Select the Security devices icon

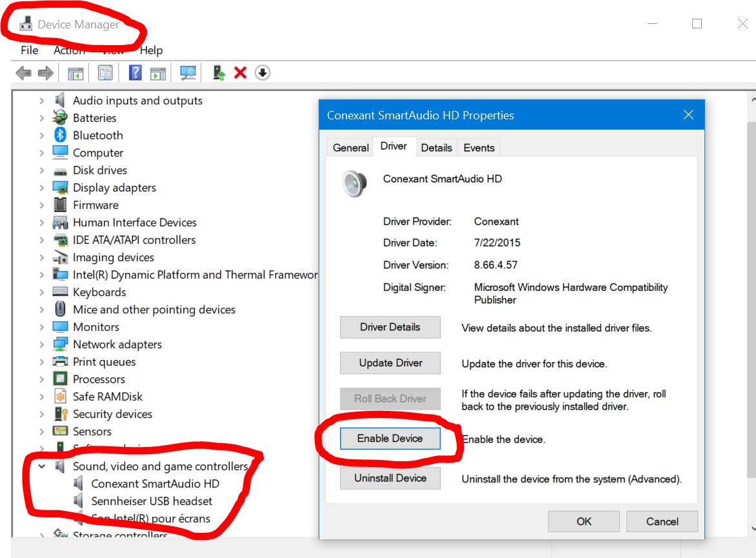point(61,414)
